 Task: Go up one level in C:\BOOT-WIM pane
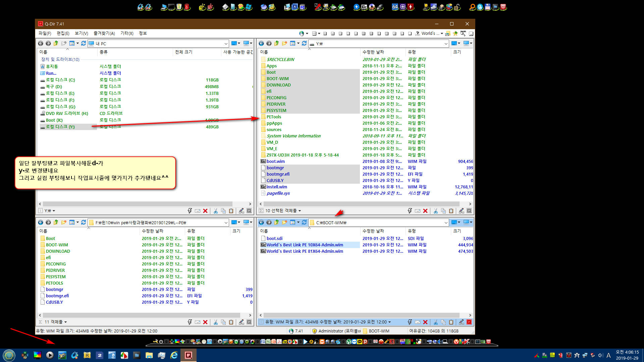(x=277, y=222)
